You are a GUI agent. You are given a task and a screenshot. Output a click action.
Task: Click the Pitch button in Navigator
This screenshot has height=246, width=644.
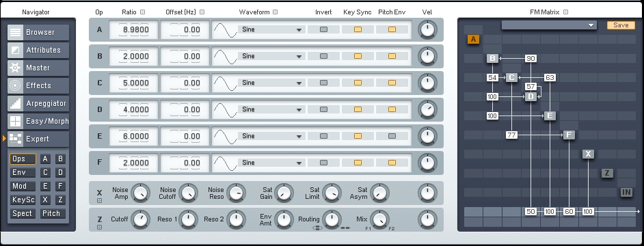coord(53,214)
